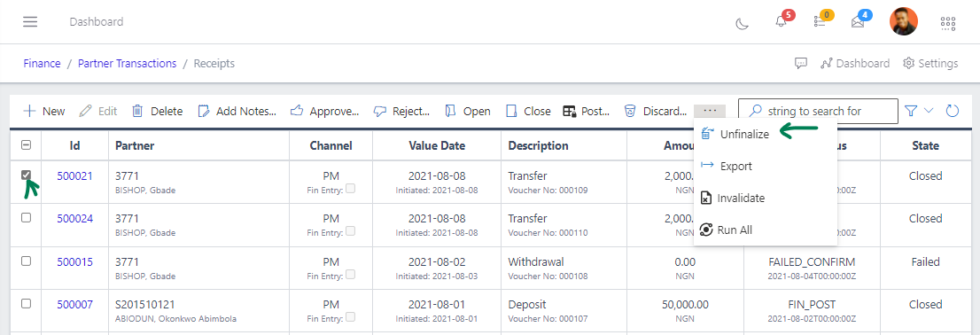The height and width of the screenshot is (335, 980).
Task: Click the Discard toolbar button
Action: coord(656,112)
